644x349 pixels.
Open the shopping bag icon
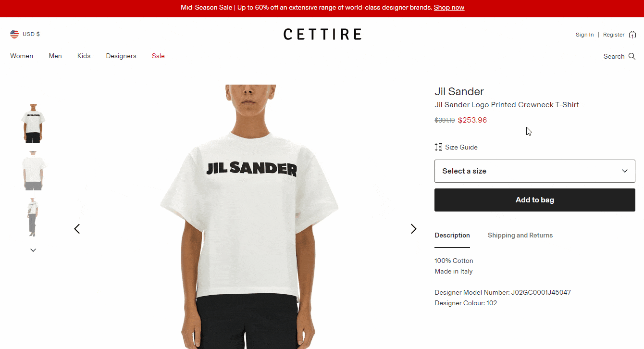pyautogui.click(x=632, y=34)
